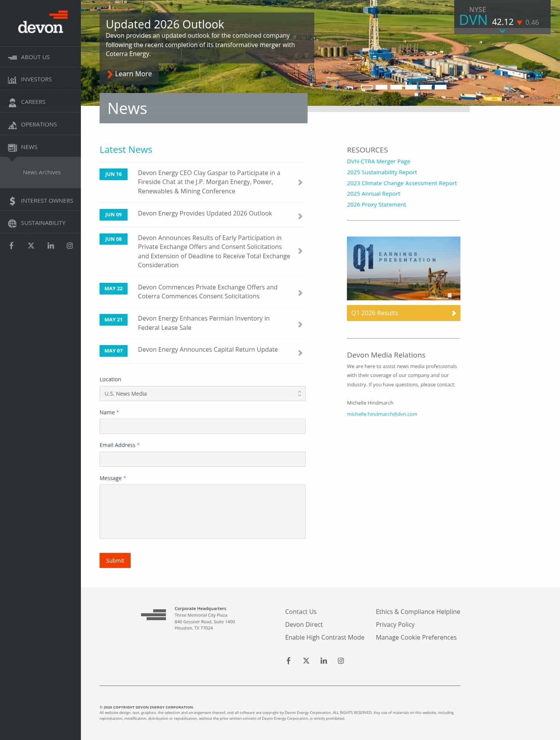
Task: Click the arrow beside Updated 2026 Outlook news
Action: [x=300, y=216]
